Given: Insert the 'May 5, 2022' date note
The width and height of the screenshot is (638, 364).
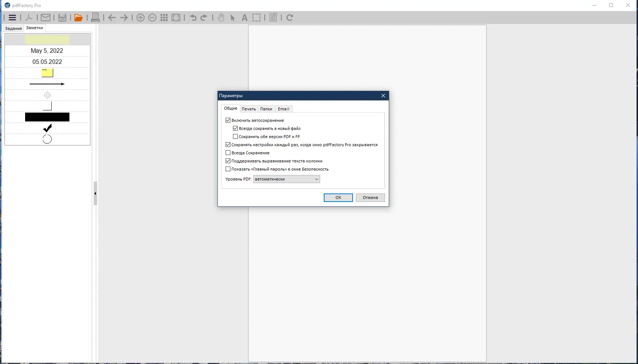Looking at the screenshot, I should [x=47, y=51].
